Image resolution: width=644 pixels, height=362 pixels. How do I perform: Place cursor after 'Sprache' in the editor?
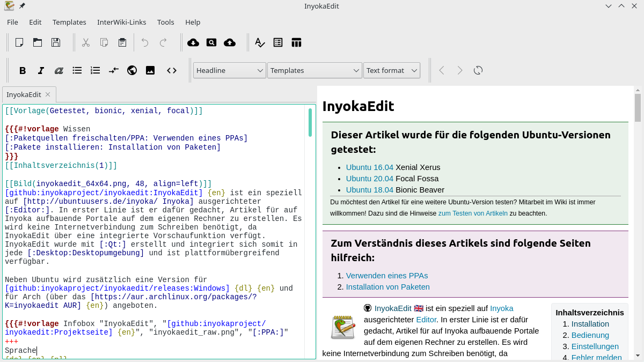37,351
